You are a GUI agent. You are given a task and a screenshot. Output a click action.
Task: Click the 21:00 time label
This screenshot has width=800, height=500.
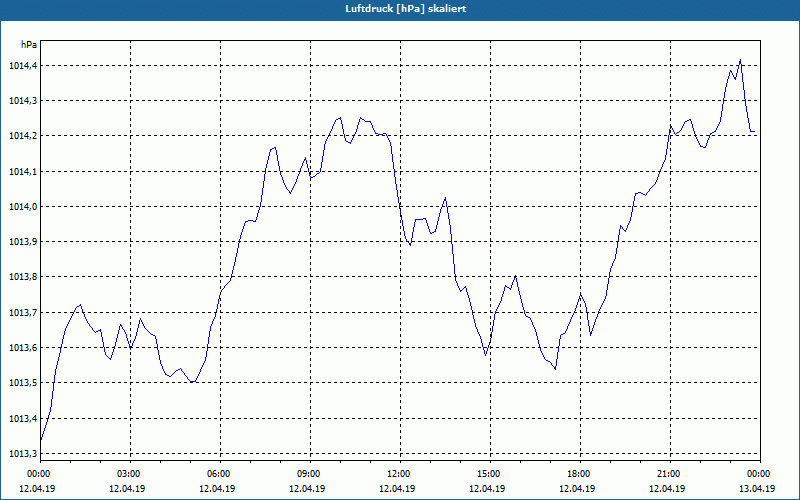tap(668, 474)
